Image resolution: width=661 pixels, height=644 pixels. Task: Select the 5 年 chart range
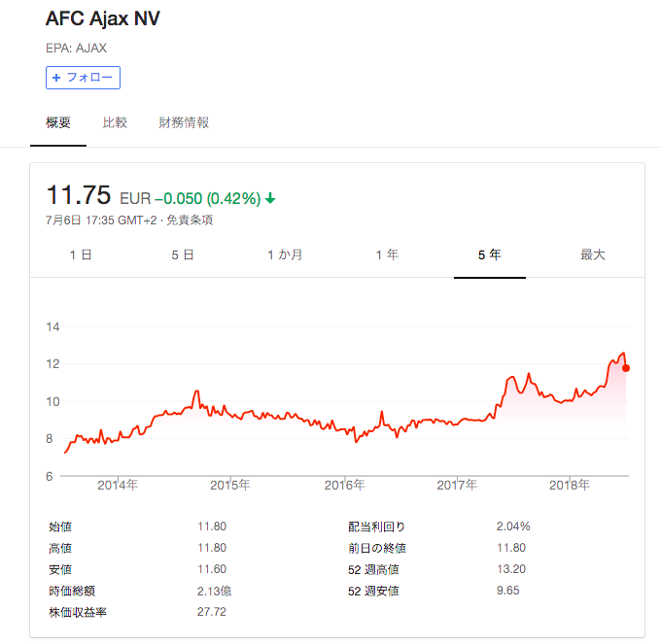[489, 254]
